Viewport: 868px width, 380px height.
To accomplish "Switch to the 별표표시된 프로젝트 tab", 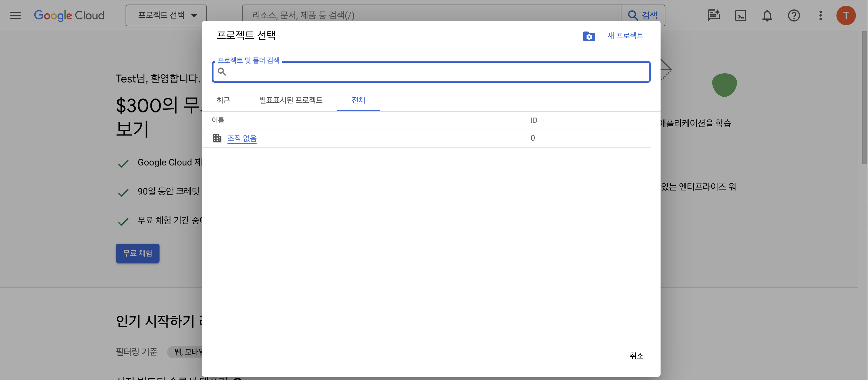I will pyautogui.click(x=291, y=100).
